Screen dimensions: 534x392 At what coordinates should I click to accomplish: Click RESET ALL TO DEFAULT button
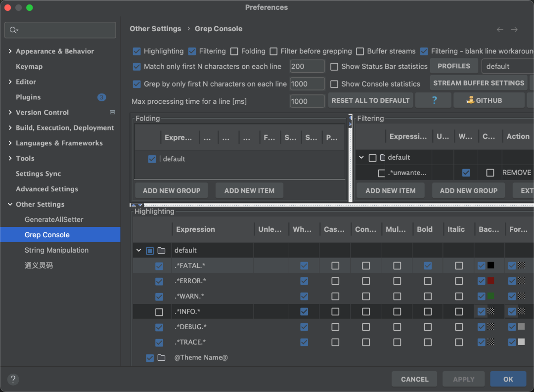370,100
